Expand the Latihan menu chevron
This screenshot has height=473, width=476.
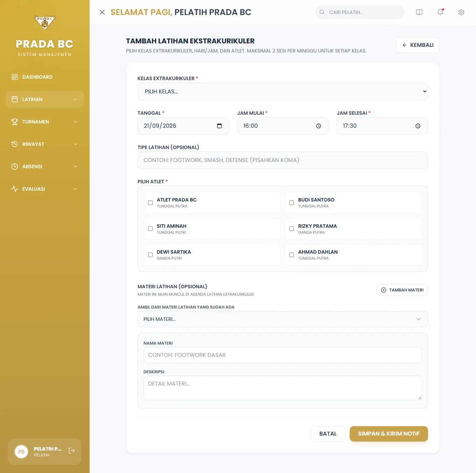[76, 99]
